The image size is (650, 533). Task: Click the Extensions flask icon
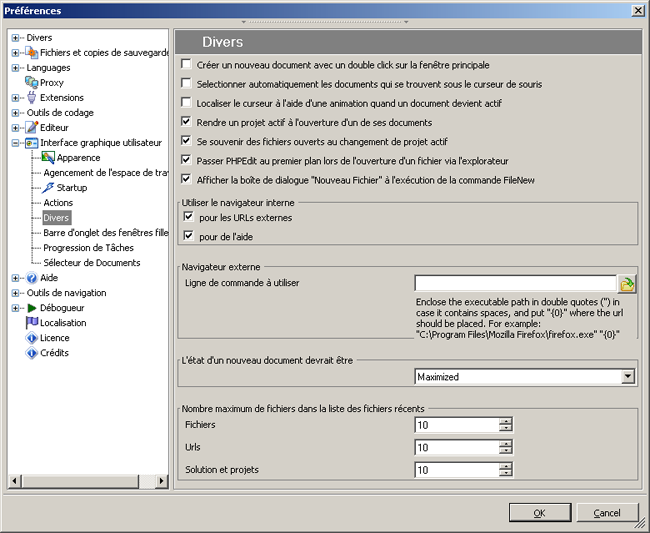click(32, 98)
